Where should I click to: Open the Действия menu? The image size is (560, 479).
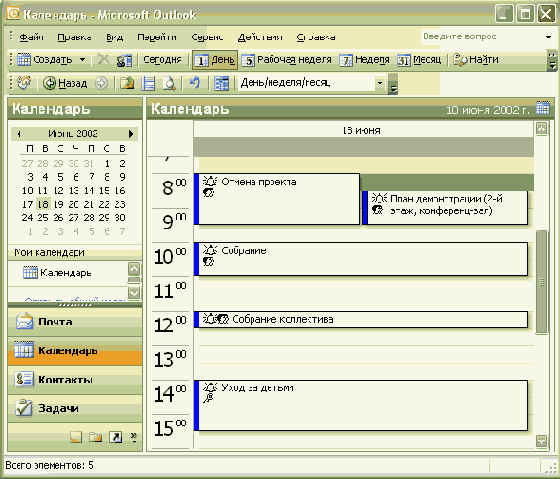pyautogui.click(x=260, y=37)
